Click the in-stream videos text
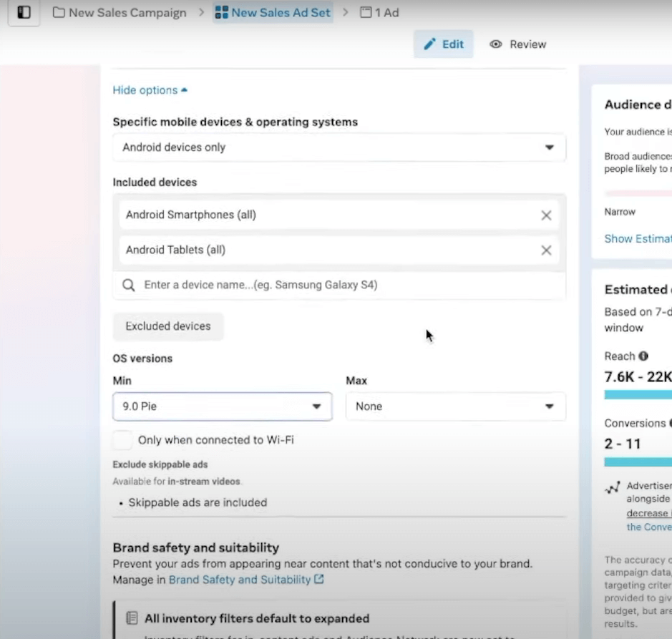The height and width of the screenshot is (639, 672). coord(203,482)
